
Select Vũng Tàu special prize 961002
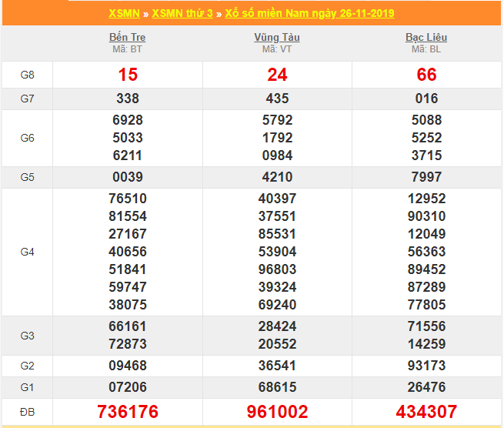pos(277,412)
